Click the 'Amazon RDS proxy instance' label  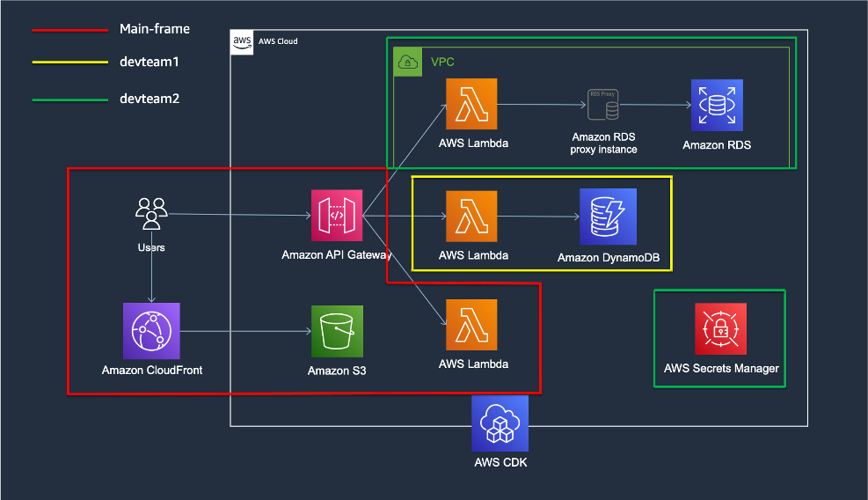603,143
